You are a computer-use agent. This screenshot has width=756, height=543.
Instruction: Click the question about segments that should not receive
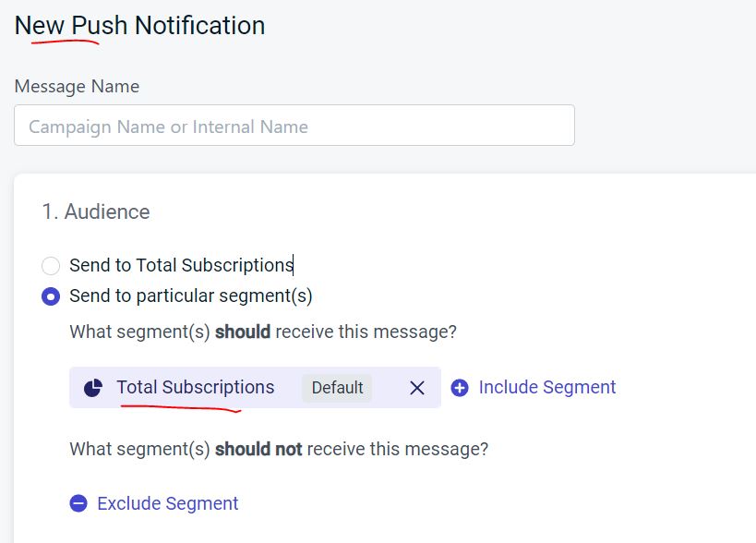(279, 449)
